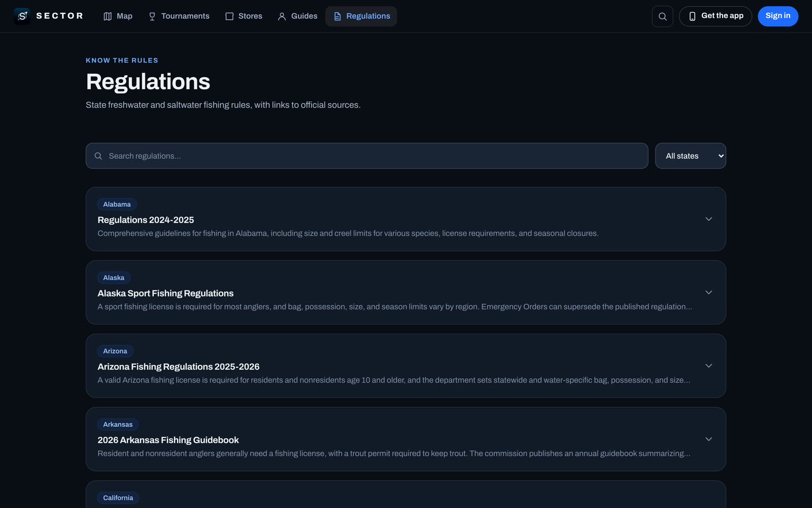Image resolution: width=812 pixels, height=508 pixels.
Task: Expand the Alaska Sport Fishing Regulations chevron
Action: 709,293
